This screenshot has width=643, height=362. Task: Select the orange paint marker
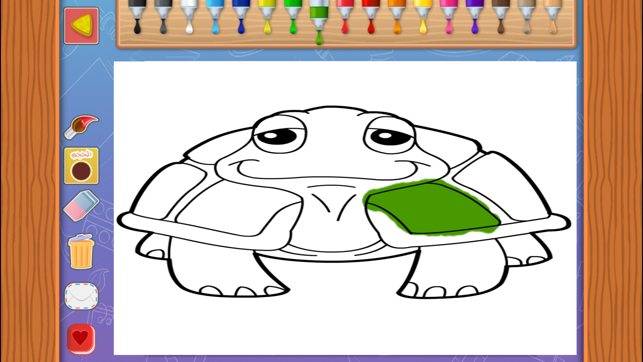397,16
